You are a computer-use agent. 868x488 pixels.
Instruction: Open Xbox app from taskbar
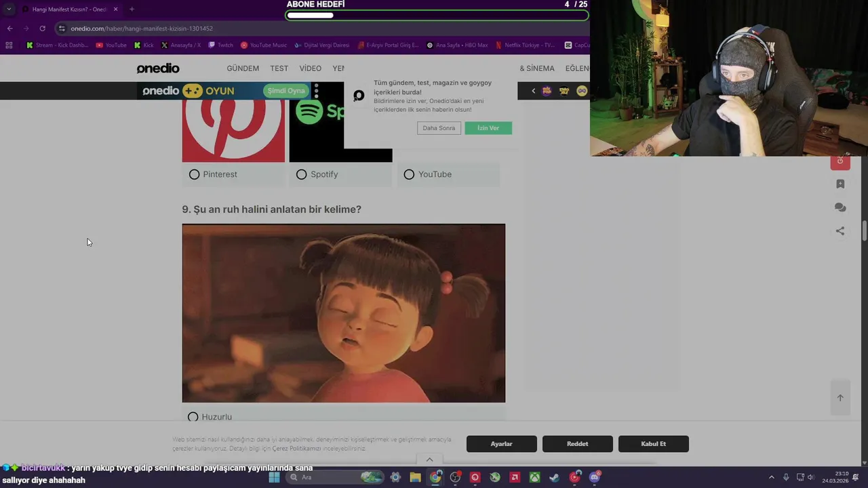[x=535, y=477]
